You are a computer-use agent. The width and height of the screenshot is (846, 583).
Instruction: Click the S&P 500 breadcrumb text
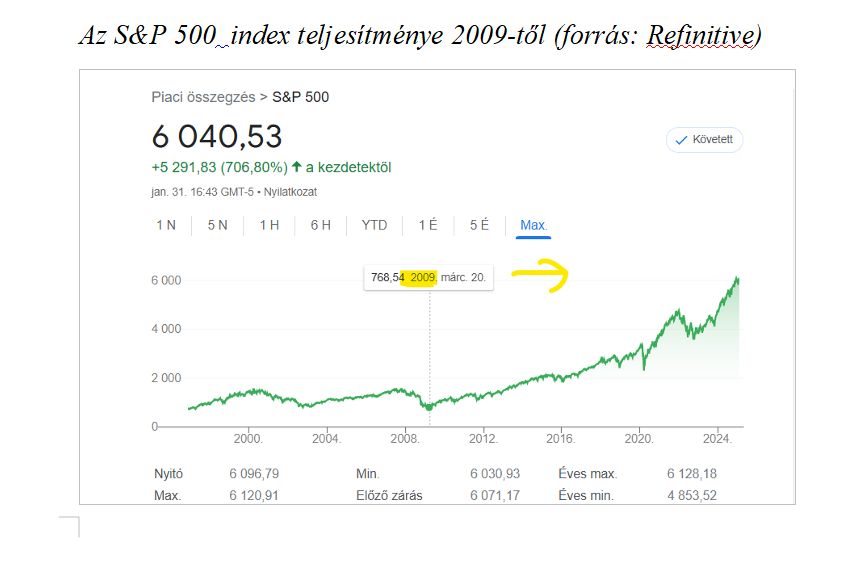[301, 97]
